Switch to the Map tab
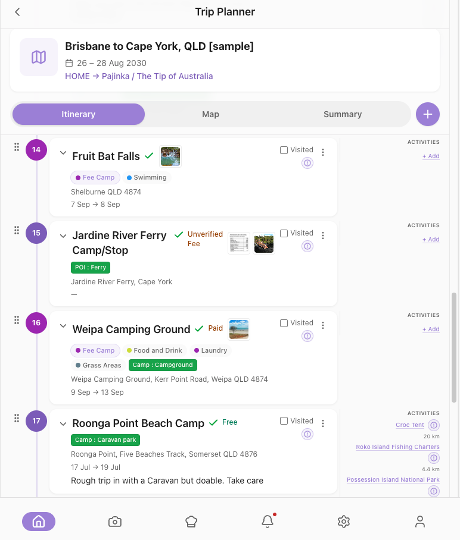Screen dimensions: 460x540 210,114
